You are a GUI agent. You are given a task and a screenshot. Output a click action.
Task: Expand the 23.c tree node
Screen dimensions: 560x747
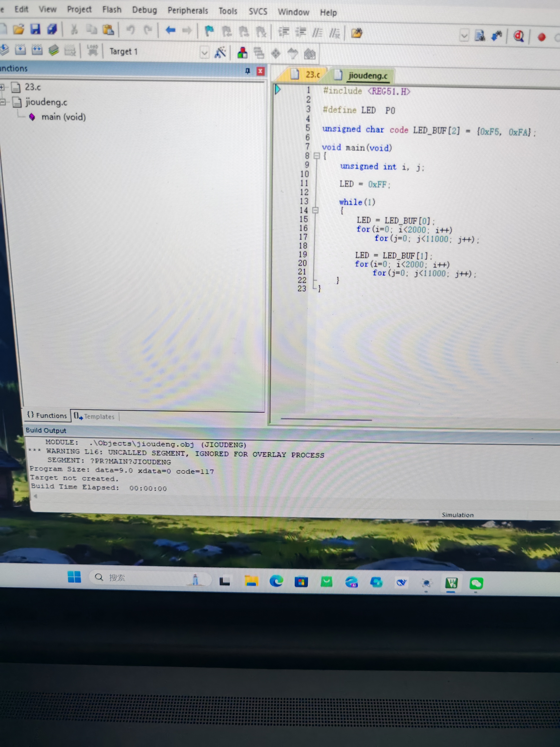[x=2, y=87]
